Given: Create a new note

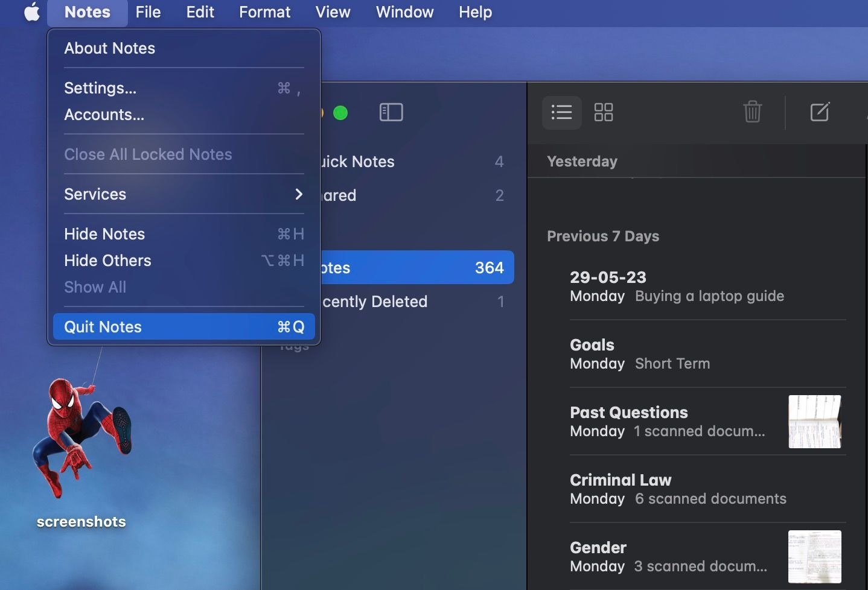Looking at the screenshot, I should (820, 112).
